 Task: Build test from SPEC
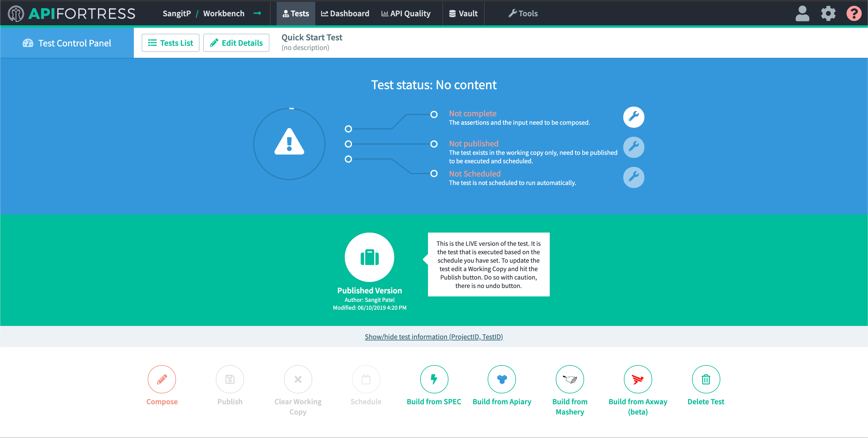(x=434, y=379)
